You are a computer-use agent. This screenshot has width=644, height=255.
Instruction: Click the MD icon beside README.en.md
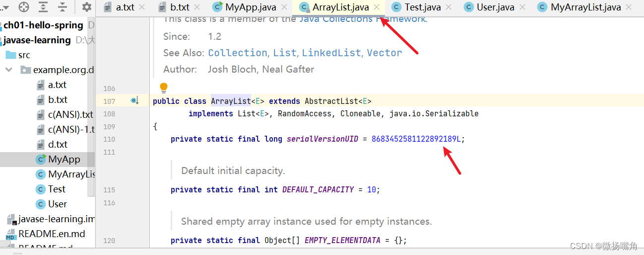point(10,234)
